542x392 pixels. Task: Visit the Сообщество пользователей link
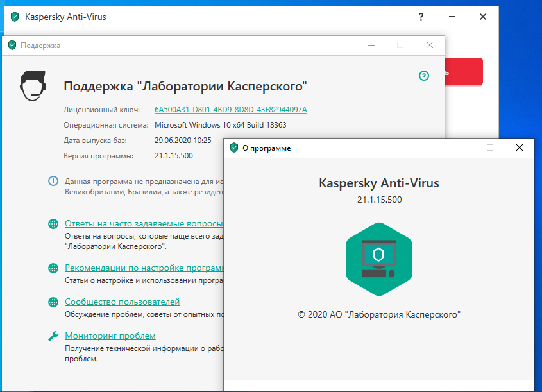122,302
